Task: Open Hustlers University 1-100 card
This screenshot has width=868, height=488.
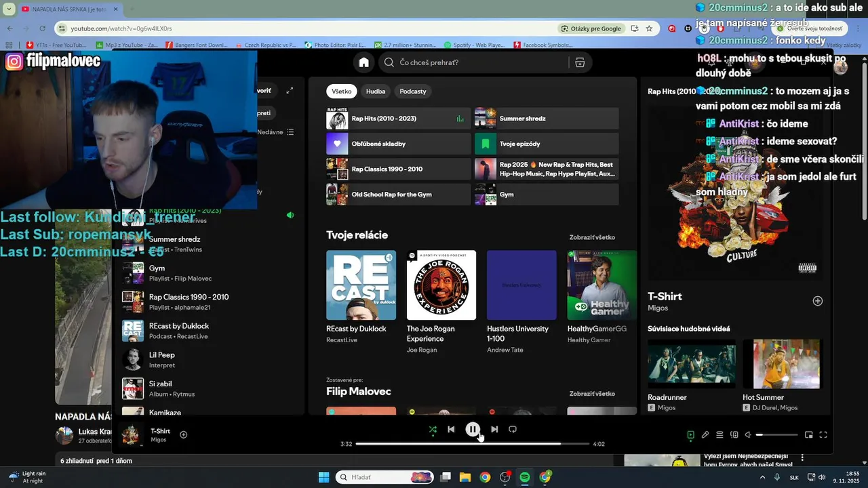Action: [521, 302]
